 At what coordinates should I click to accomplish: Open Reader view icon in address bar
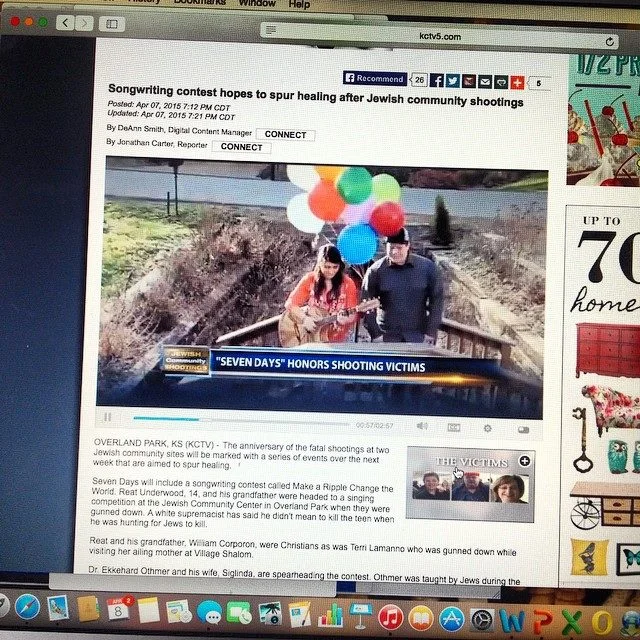pos(271,29)
